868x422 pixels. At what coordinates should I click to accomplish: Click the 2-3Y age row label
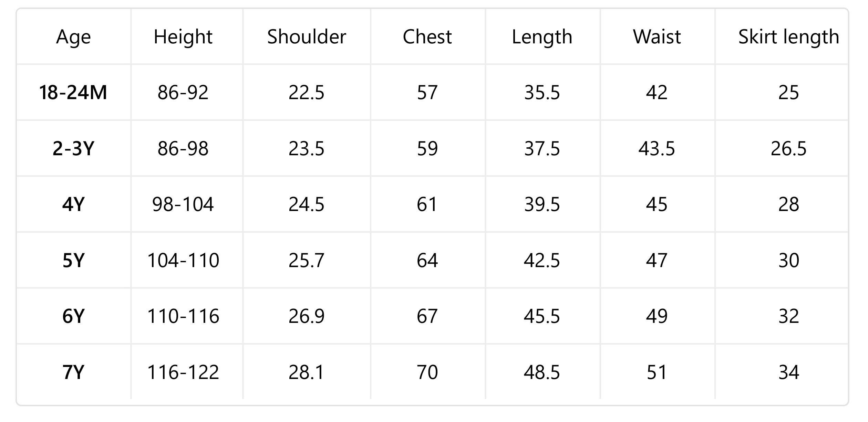point(73,149)
